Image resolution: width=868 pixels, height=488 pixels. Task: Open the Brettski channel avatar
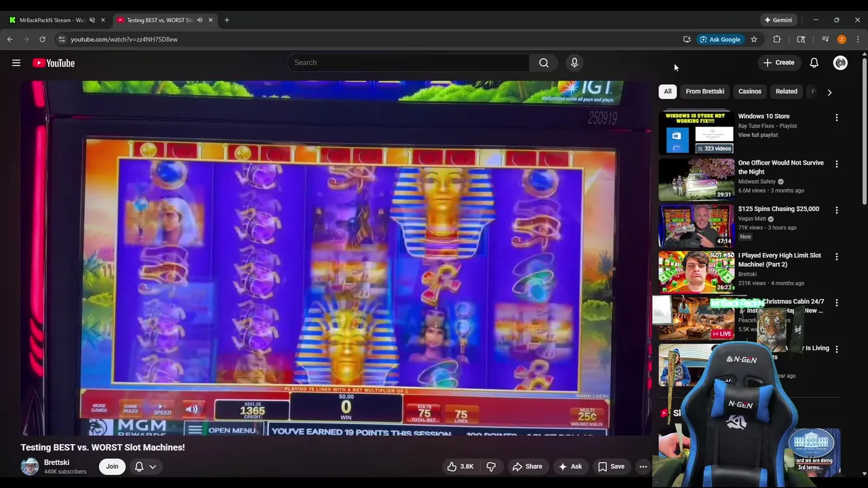click(x=30, y=466)
